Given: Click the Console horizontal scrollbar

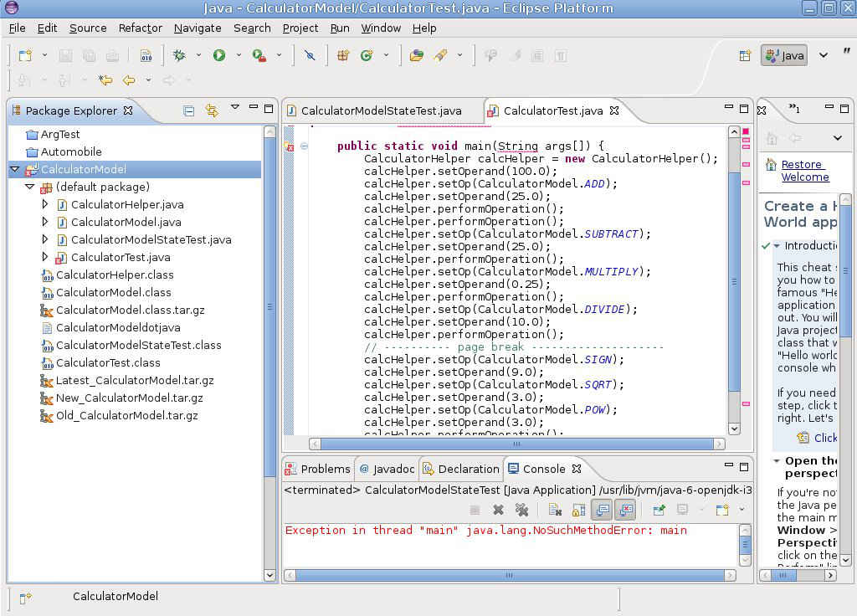Looking at the screenshot, I should pos(510,575).
